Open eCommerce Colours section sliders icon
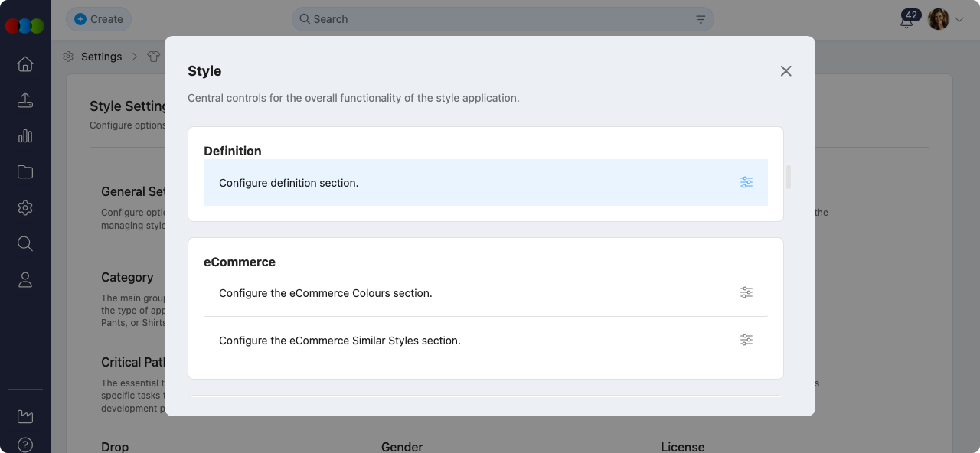The width and height of the screenshot is (980, 453). [746, 292]
